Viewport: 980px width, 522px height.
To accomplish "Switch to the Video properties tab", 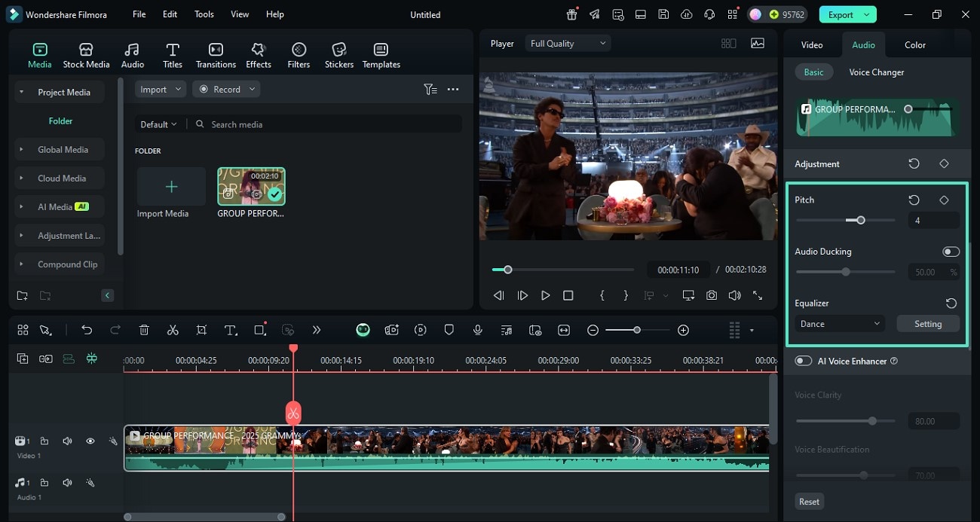I will coord(812,44).
